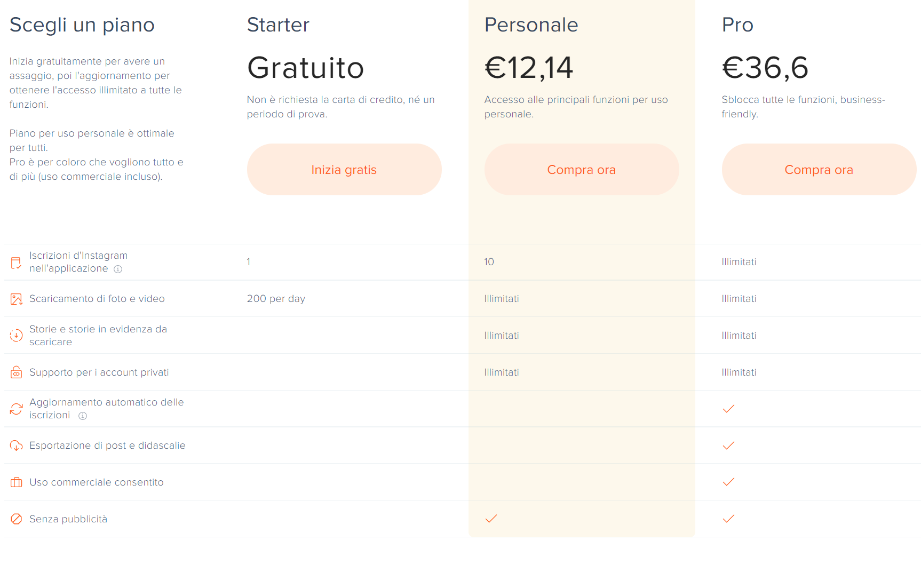Screen dimensions: 921x588
Task: Click the photo and video download icon
Action: point(16,299)
